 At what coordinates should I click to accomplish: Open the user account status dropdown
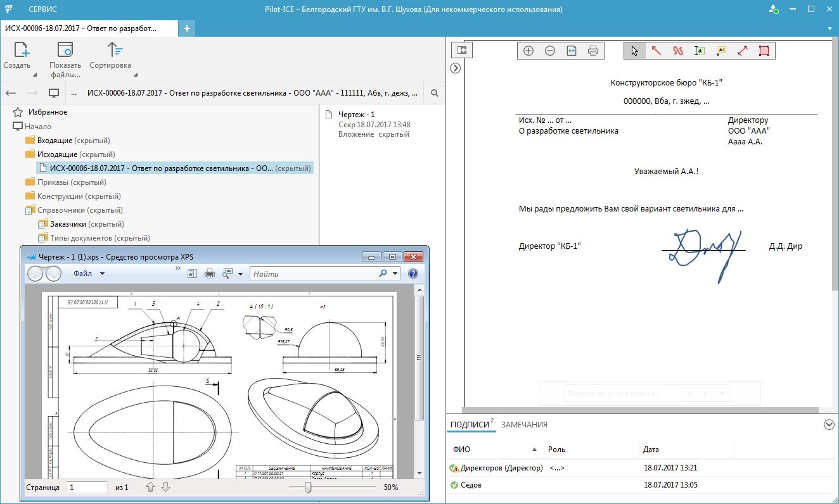[774, 9]
